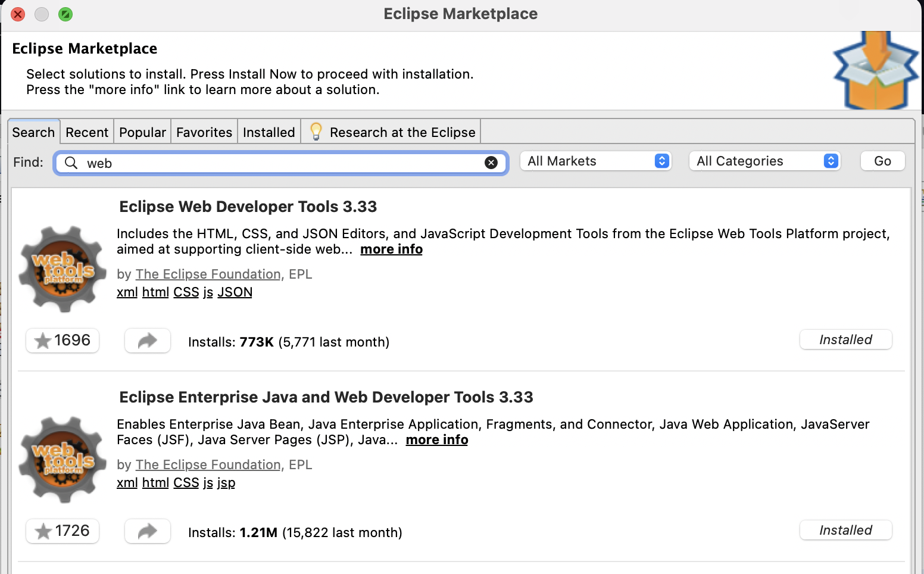Click Installed button for Eclipse Web Developer Tools

845,340
